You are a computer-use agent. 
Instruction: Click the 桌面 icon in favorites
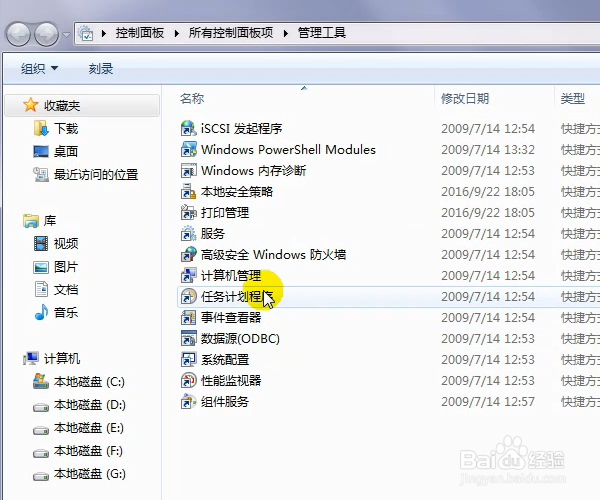[41, 151]
